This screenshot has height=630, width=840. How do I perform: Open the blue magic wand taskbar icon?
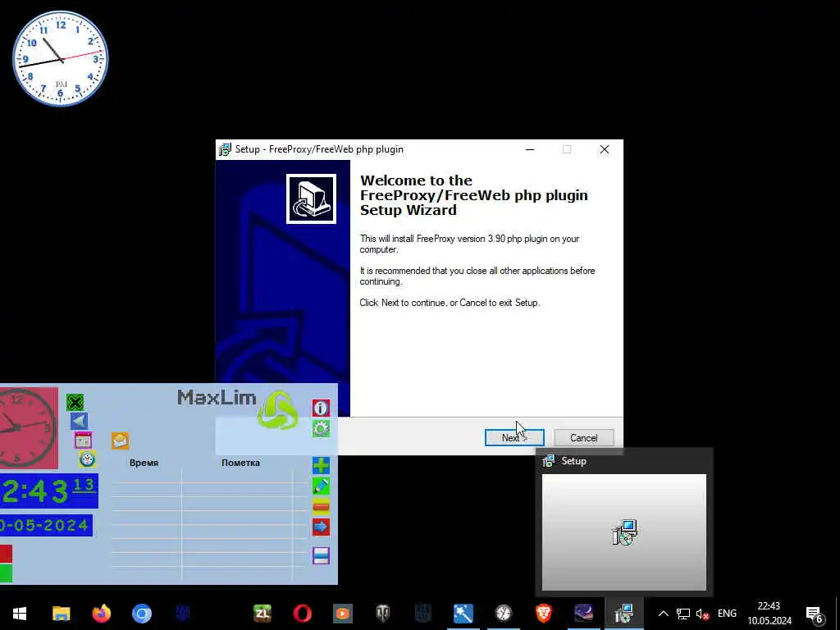click(x=463, y=614)
